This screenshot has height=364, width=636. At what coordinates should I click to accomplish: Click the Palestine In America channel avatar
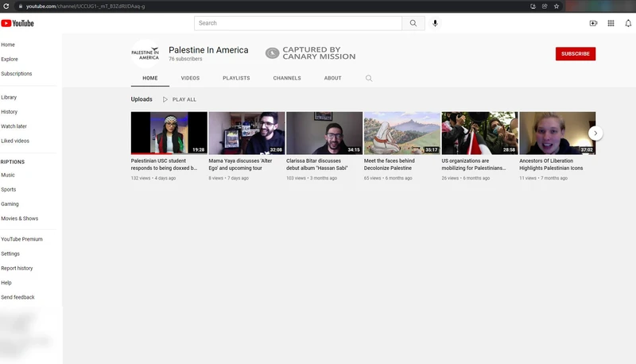[145, 54]
